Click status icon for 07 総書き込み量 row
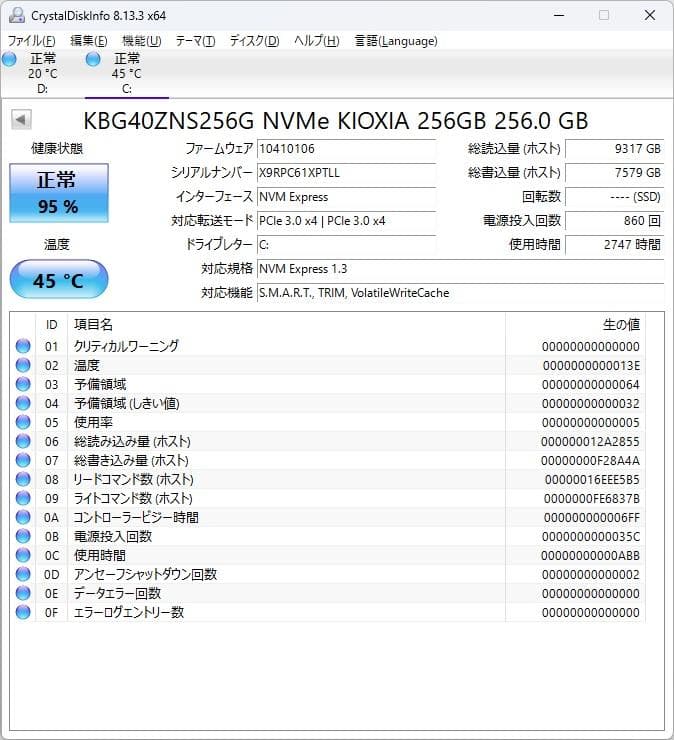 pos(23,460)
